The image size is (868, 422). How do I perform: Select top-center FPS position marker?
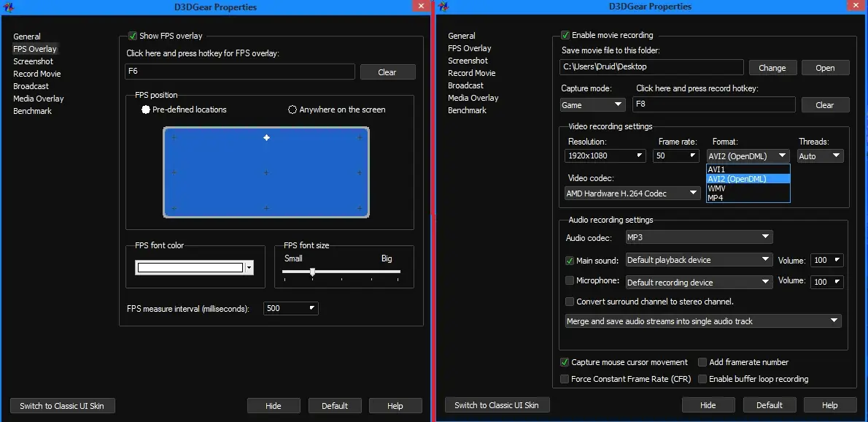click(x=266, y=137)
